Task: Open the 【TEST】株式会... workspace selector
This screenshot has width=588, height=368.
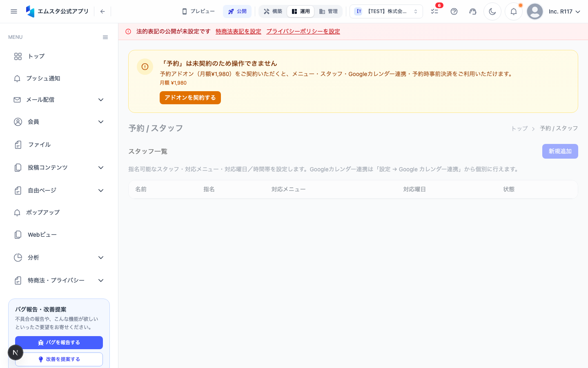Action: pyautogui.click(x=386, y=11)
